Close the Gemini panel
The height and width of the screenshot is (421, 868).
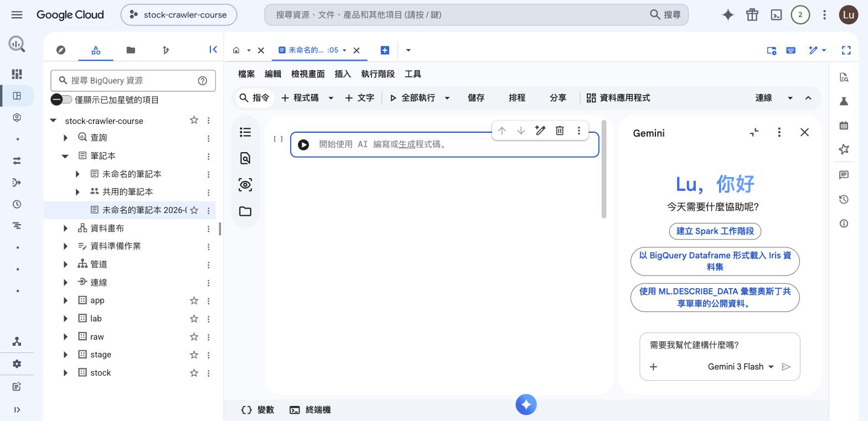coord(804,132)
